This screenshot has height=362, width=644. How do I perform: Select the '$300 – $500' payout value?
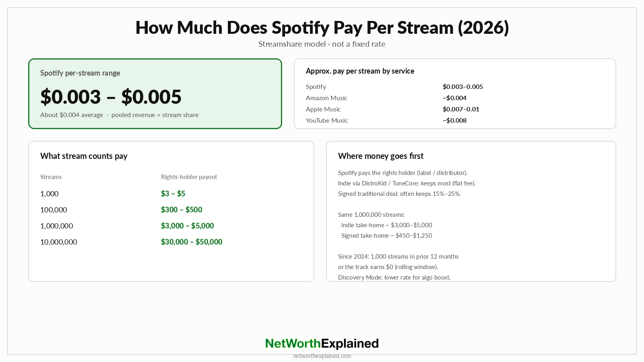(182, 210)
